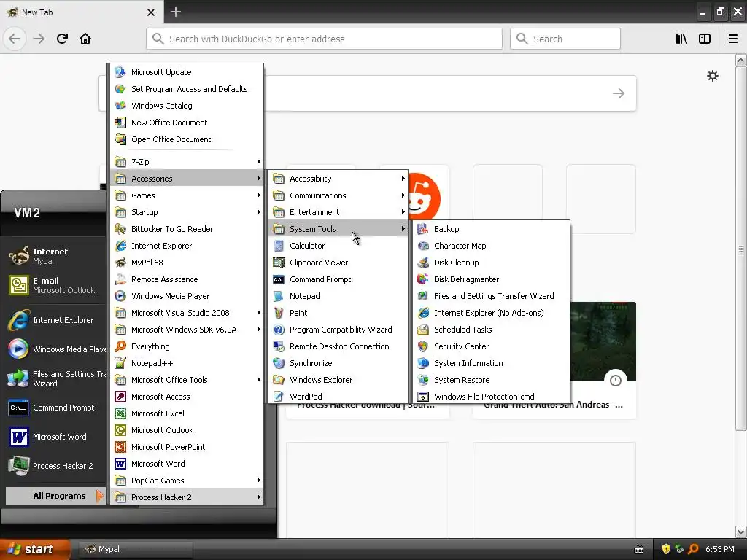Click the Windows start button
This screenshot has width=747, height=560.
[35, 549]
